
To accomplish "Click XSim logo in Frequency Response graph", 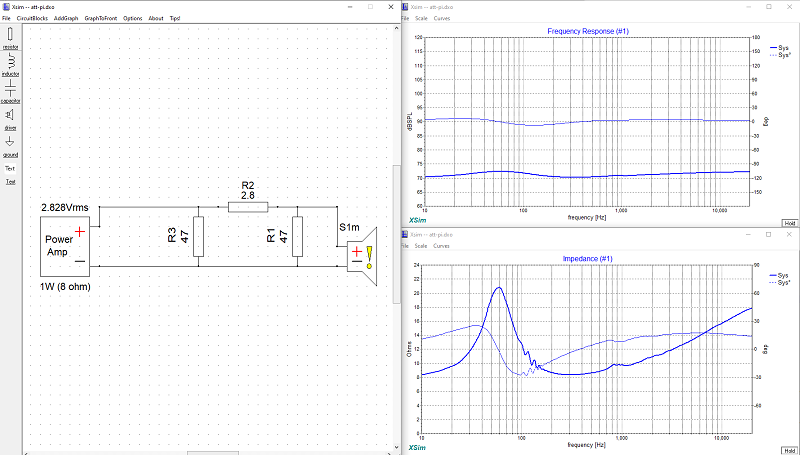I will (417, 220).
